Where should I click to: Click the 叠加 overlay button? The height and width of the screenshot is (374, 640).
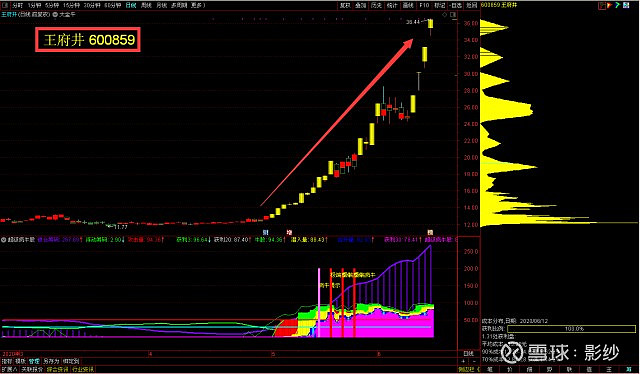[x=361, y=5]
